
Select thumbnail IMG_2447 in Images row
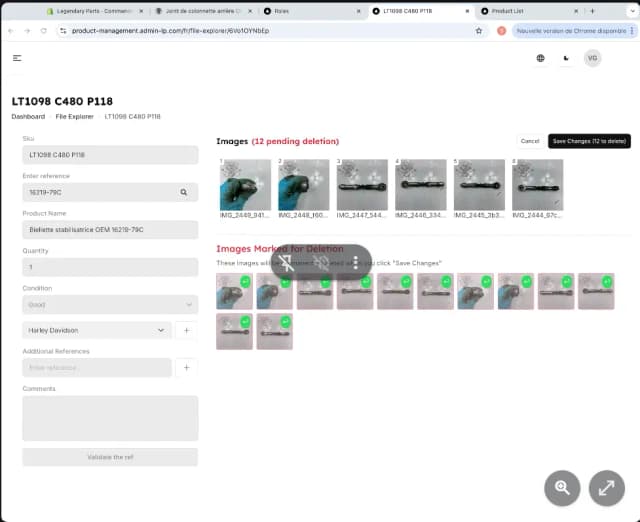362,185
